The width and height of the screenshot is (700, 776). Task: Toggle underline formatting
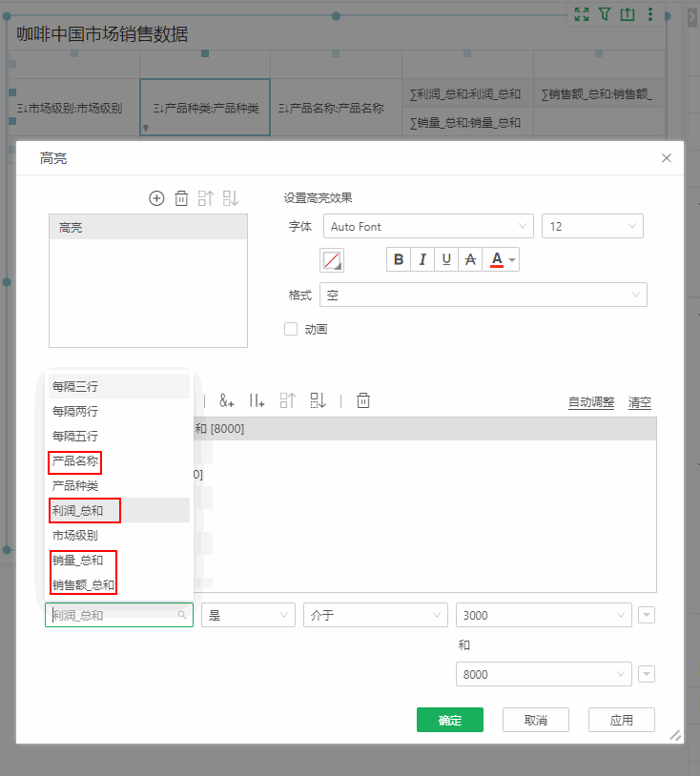tap(446, 259)
